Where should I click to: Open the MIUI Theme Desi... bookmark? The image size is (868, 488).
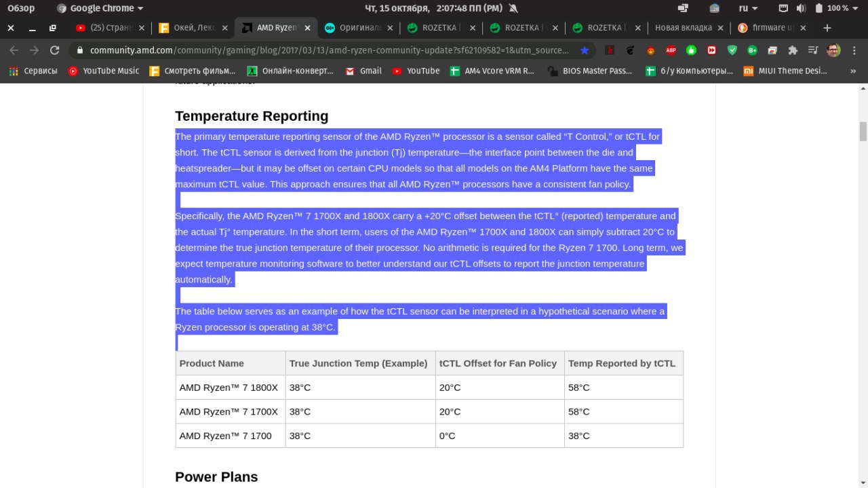click(x=786, y=71)
